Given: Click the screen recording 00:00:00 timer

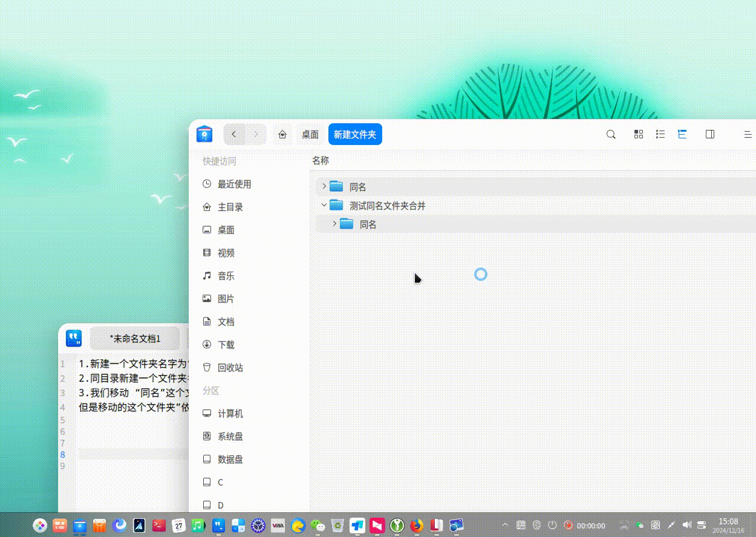Looking at the screenshot, I should [x=591, y=526].
